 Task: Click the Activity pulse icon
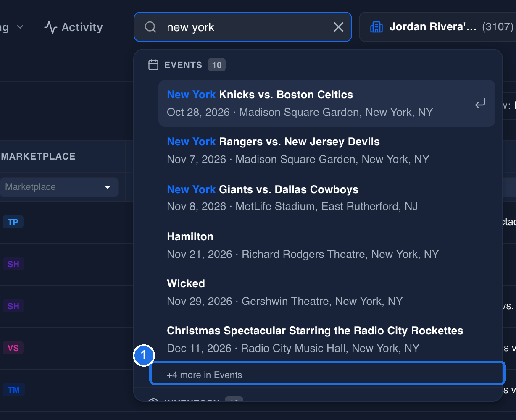(x=50, y=27)
